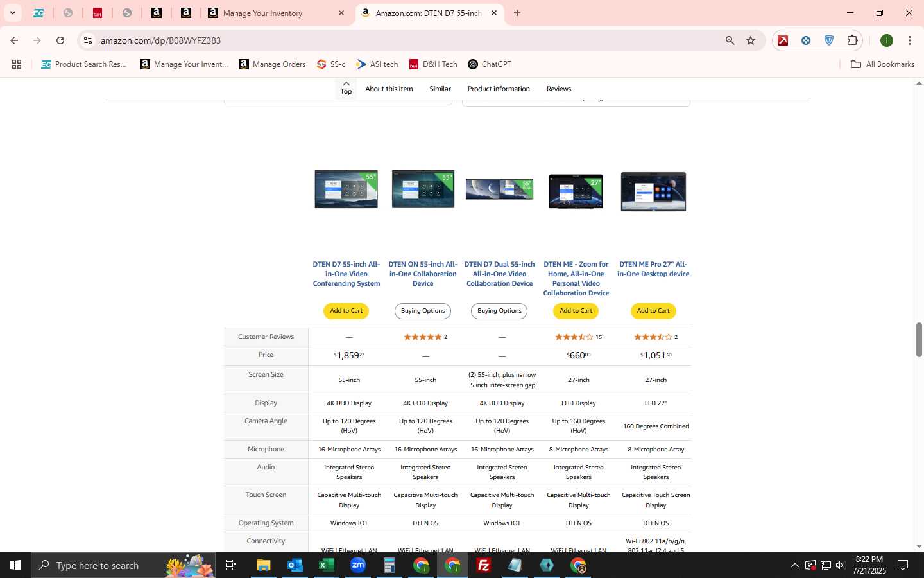Click the zoom magnifier icon in address bar

(730, 40)
